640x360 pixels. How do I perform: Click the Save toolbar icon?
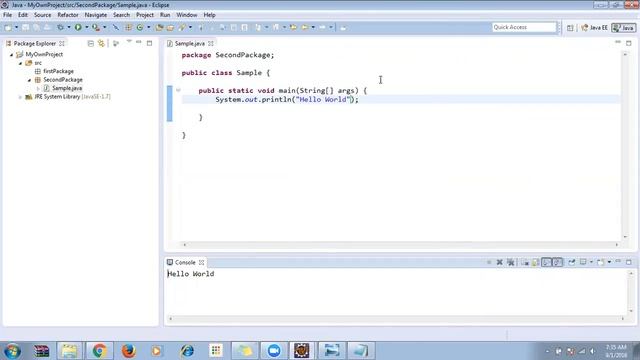[25, 27]
